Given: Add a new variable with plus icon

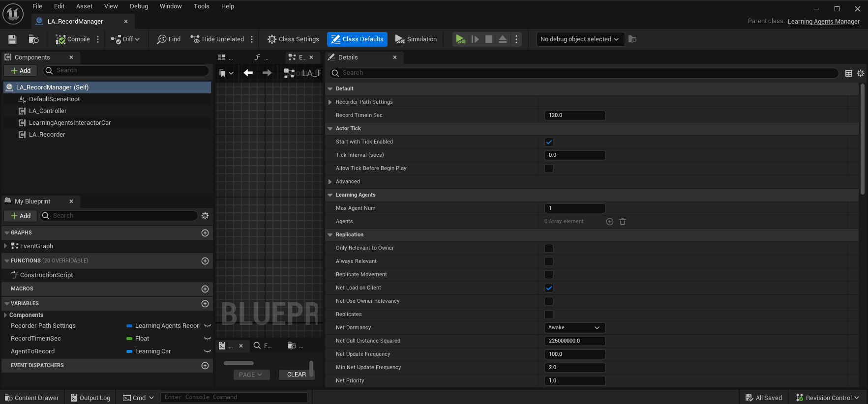Looking at the screenshot, I should pyautogui.click(x=205, y=304).
